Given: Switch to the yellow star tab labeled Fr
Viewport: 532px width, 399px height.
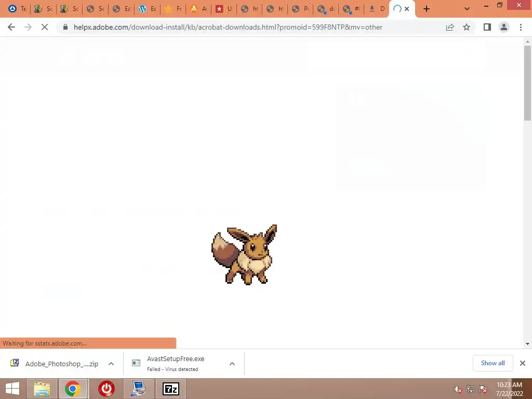Looking at the screenshot, I should click(x=173, y=9).
